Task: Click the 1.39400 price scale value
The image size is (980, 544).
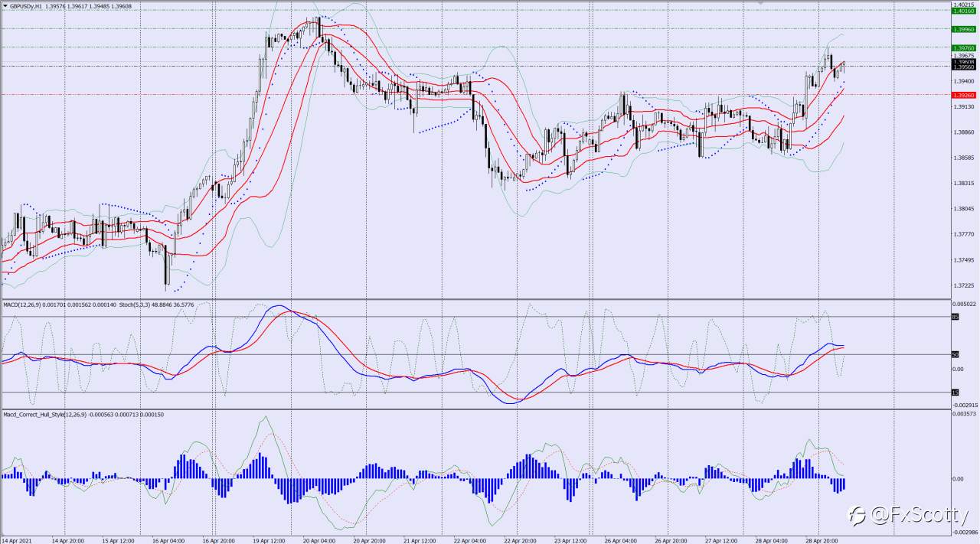Action: click(x=963, y=81)
